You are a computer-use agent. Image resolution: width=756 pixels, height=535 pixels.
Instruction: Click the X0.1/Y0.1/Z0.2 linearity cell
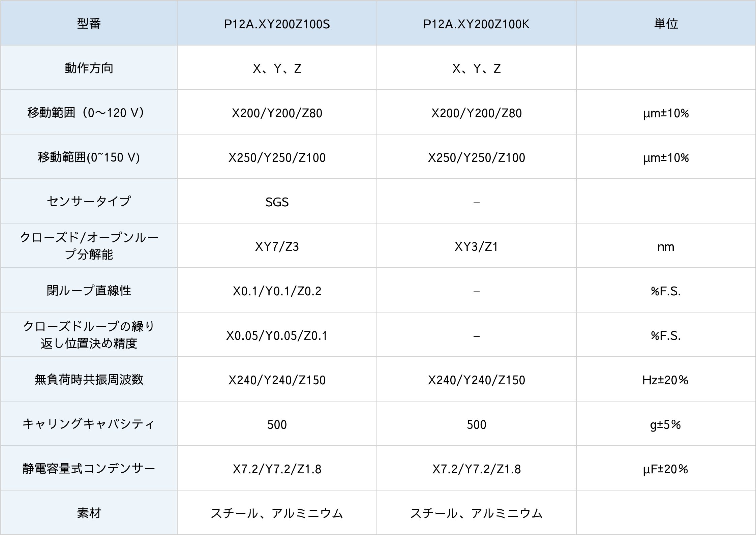pos(277,291)
